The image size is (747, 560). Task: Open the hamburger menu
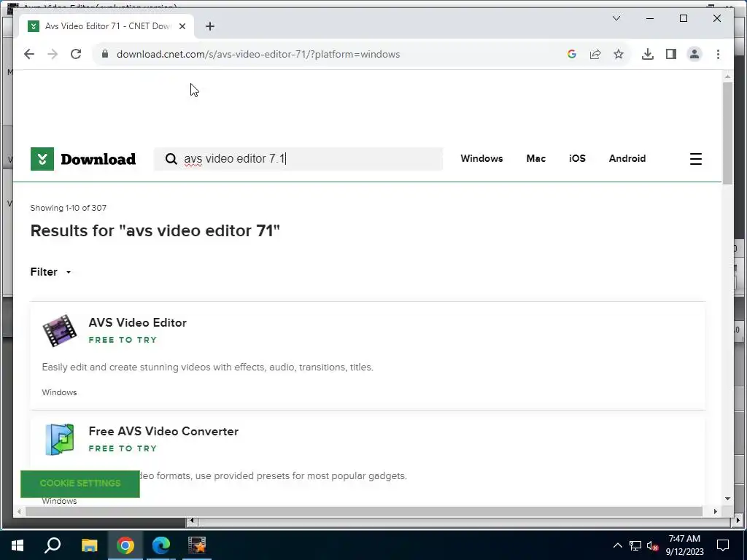[x=695, y=159]
